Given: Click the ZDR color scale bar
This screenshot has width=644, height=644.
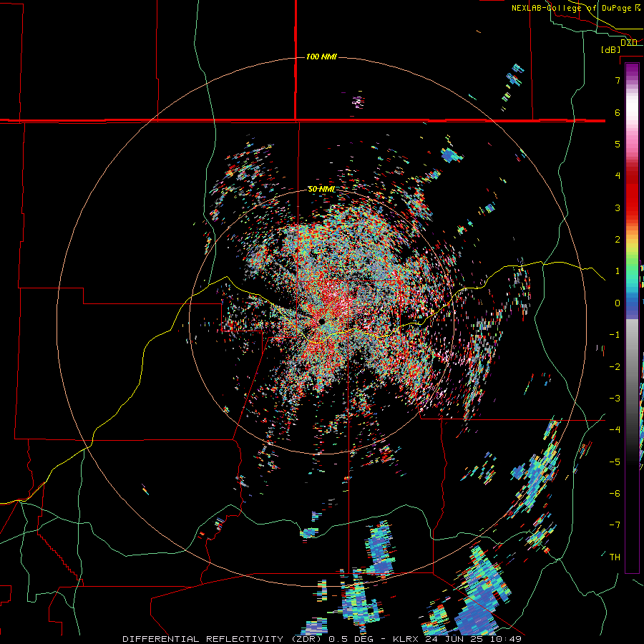Looking at the screenshot, I should pyautogui.click(x=632, y=318).
